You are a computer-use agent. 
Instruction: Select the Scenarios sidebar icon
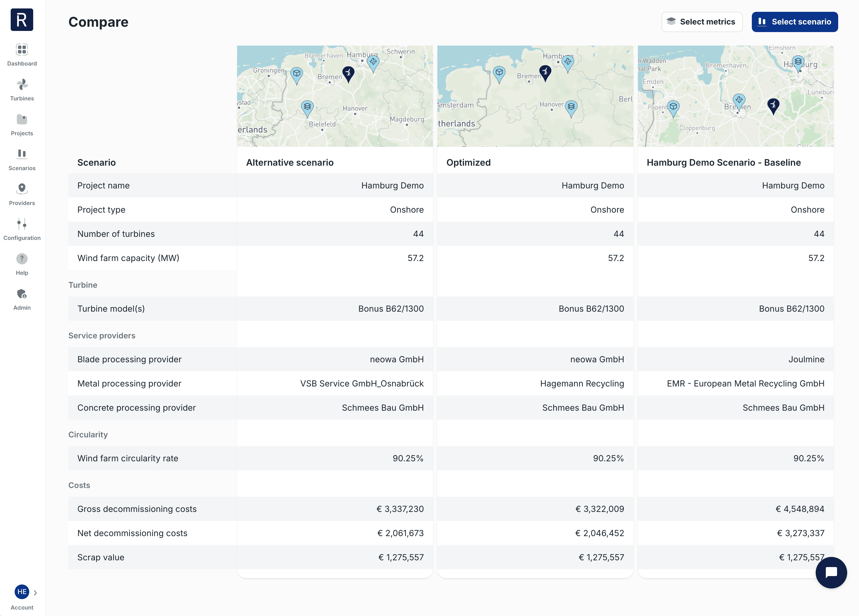click(x=22, y=154)
